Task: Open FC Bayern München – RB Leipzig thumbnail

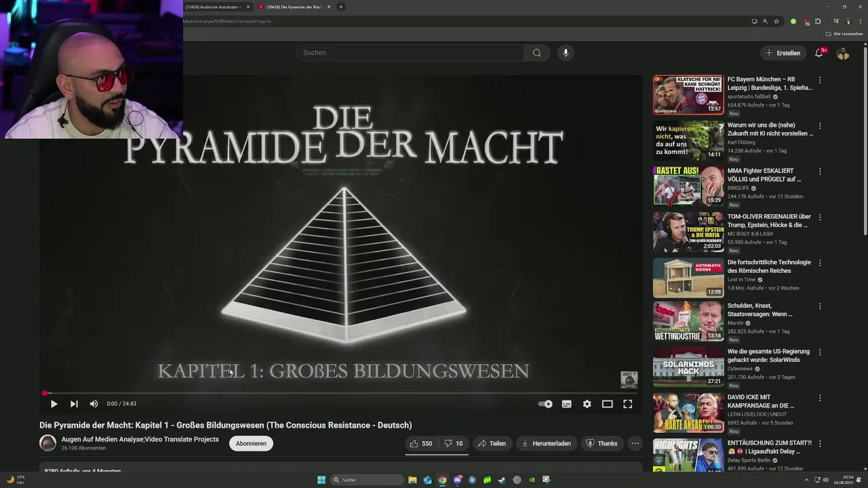Action: (x=688, y=95)
